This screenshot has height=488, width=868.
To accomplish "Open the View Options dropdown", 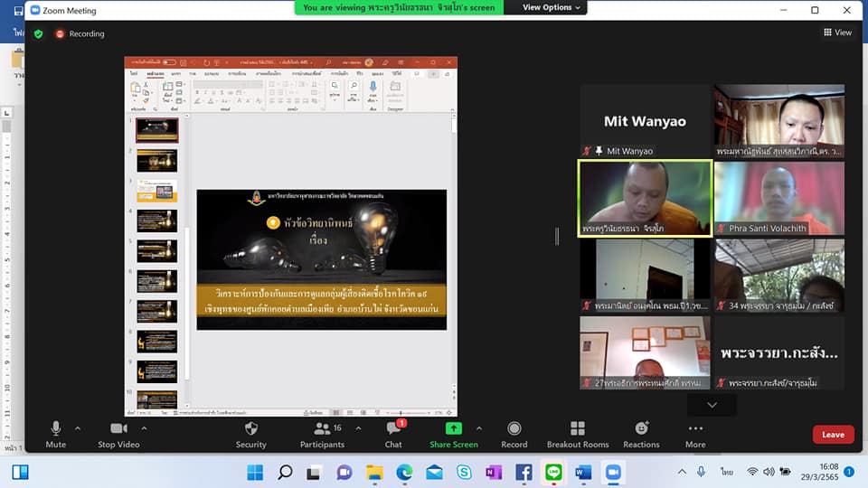I will click(x=551, y=7).
